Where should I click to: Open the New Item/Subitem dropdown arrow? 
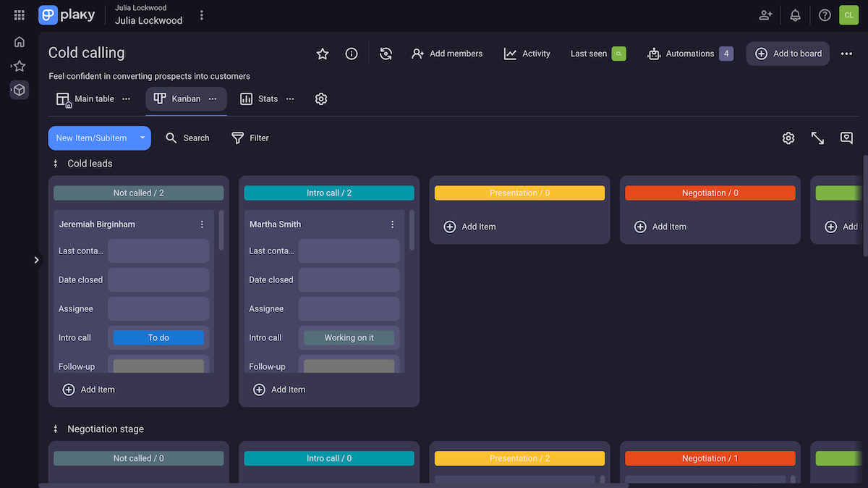point(142,138)
